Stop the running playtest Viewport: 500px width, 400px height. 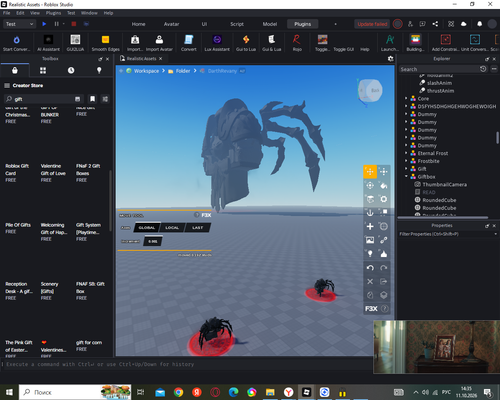[74, 24]
